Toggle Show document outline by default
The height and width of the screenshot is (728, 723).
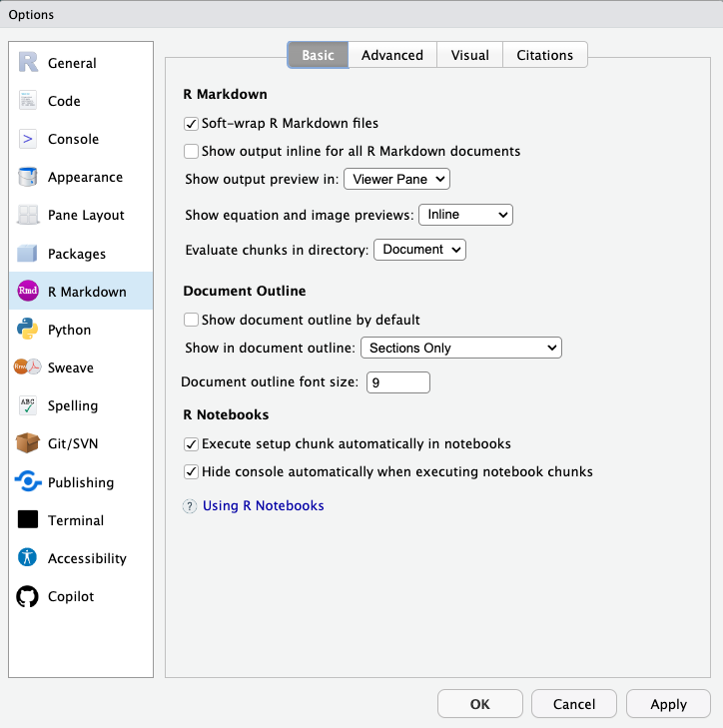pyautogui.click(x=192, y=321)
